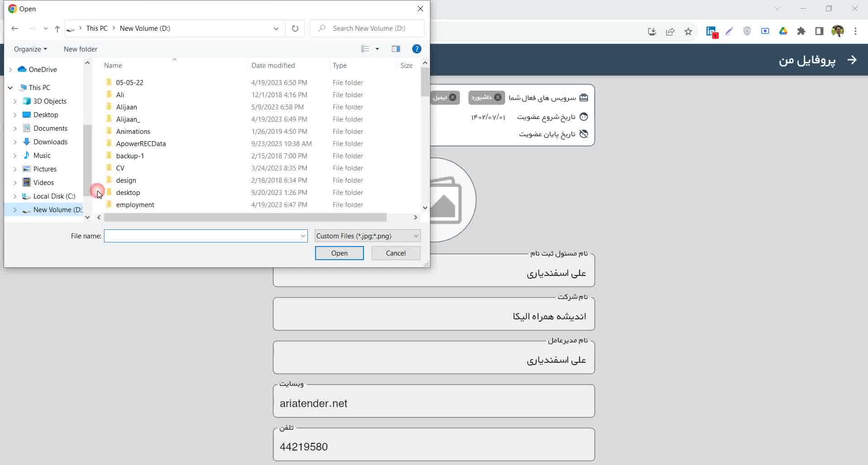Viewport: 868px width, 465px height.
Task: Remove the داشبورد service chip
Action: 498,97
